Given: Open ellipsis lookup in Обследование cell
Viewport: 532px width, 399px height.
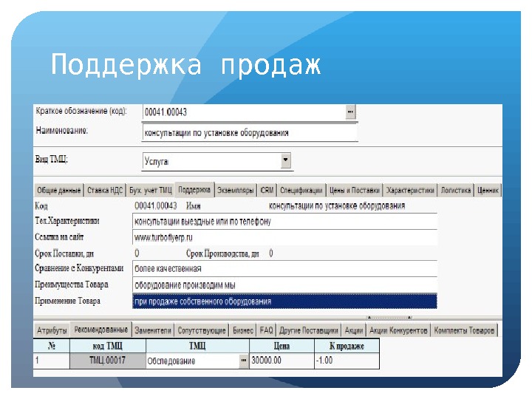Looking at the screenshot, I should pyautogui.click(x=243, y=361).
